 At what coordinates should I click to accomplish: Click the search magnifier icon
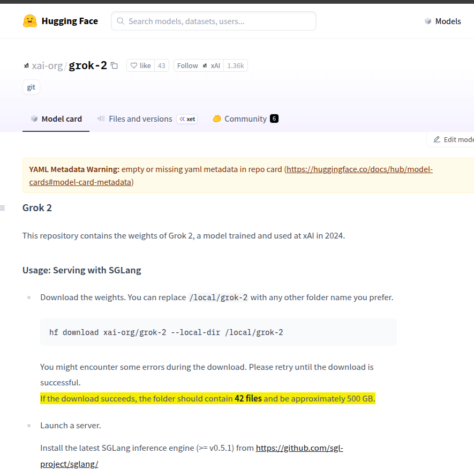pos(121,21)
